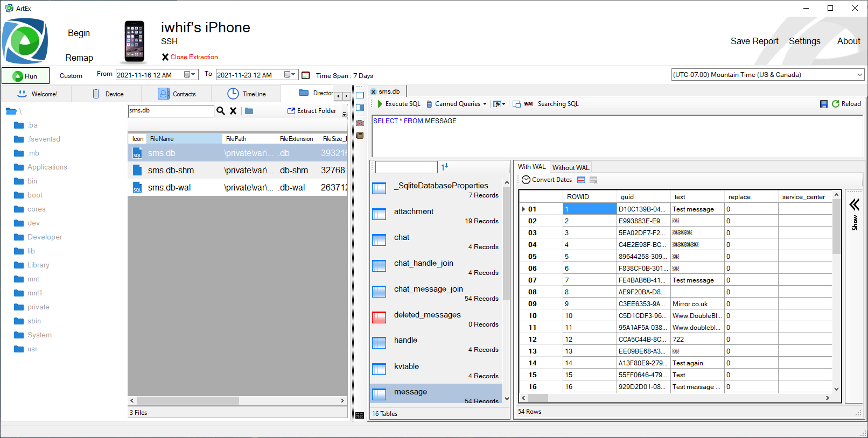Click the Reload icon in the SQL toolbar
868x438 pixels.
(836, 104)
